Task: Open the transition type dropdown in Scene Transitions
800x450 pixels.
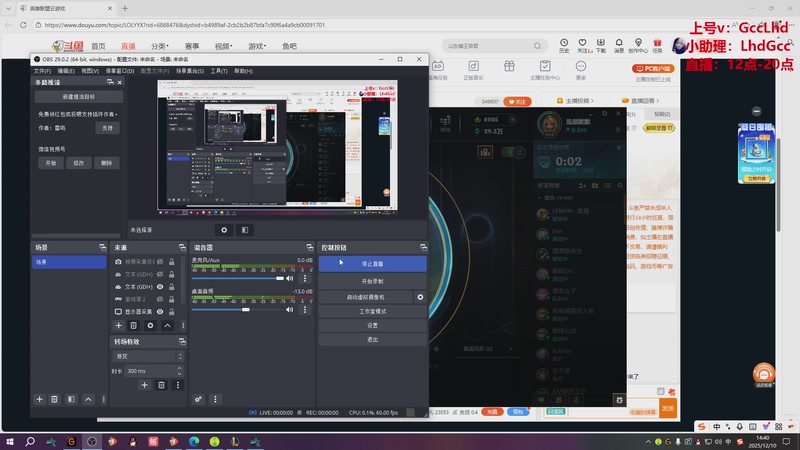Action: (147, 356)
